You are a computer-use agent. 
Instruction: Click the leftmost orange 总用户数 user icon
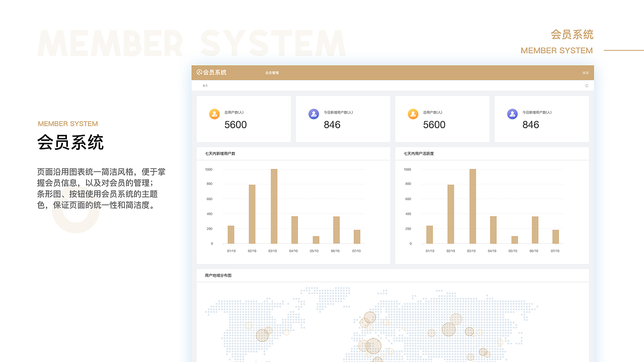tap(214, 114)
